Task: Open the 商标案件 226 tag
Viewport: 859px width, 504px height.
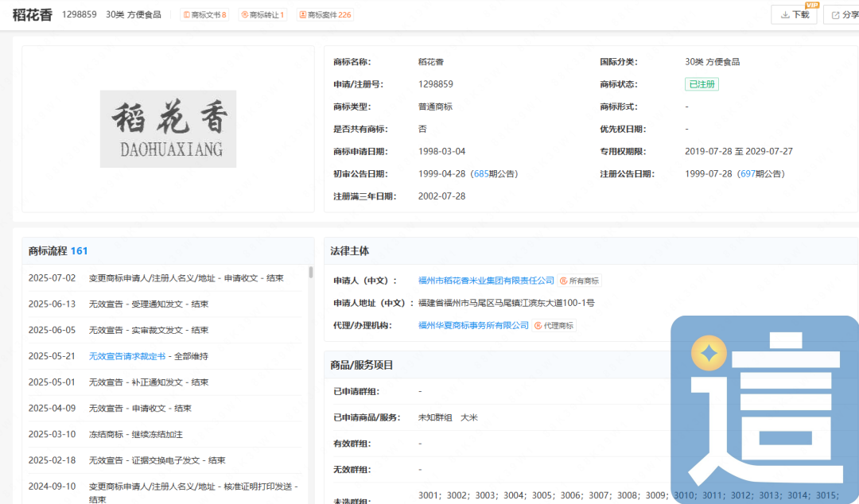Action: tap(325, 15)
